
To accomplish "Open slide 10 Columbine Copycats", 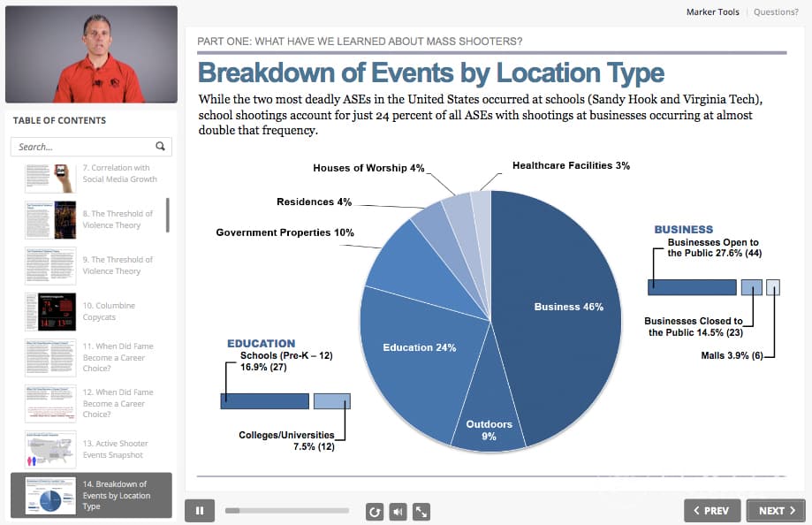I will click(x=91, y=311).
